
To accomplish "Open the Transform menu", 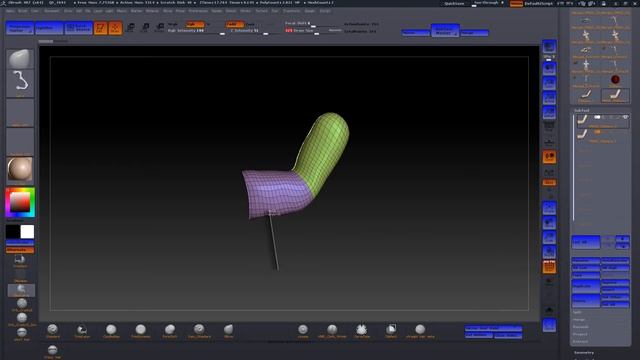I will click(x=292, y=11).
